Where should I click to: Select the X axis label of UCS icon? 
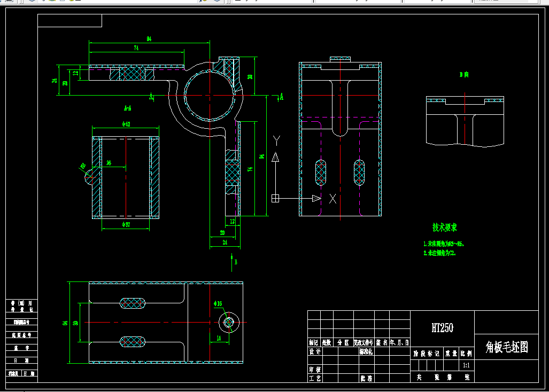[333, 199]
